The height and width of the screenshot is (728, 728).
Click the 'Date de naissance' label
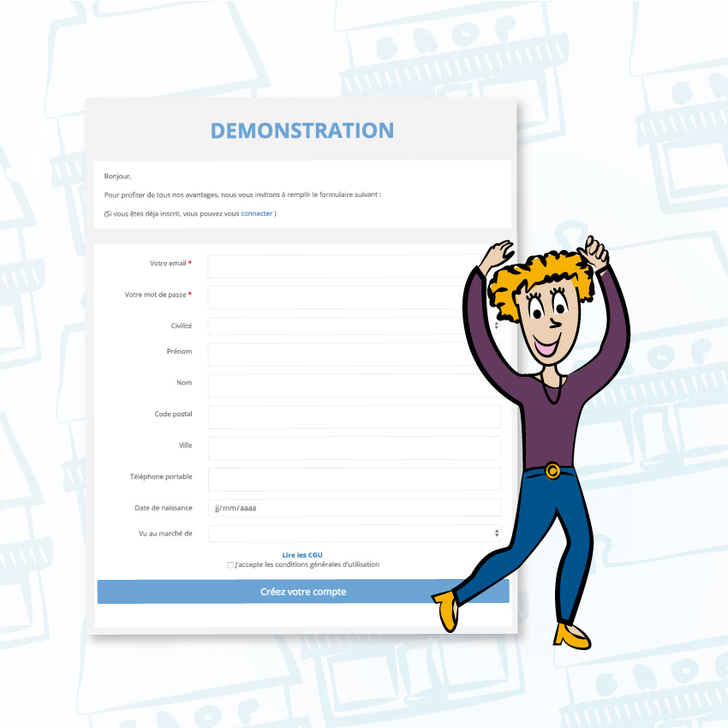(x=164, y=508)
